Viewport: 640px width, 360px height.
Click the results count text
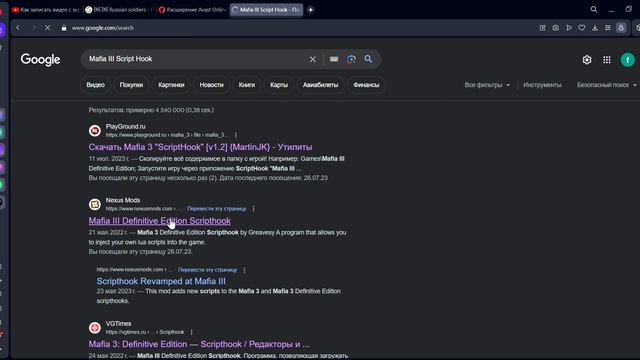click(151, 110)
